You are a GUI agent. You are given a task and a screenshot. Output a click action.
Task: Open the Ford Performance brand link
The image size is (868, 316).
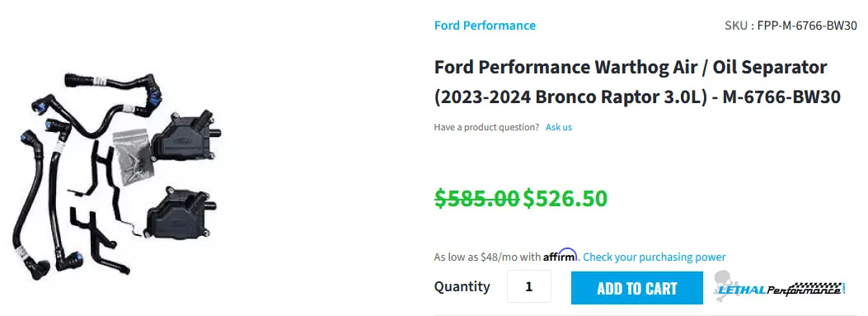485,26
